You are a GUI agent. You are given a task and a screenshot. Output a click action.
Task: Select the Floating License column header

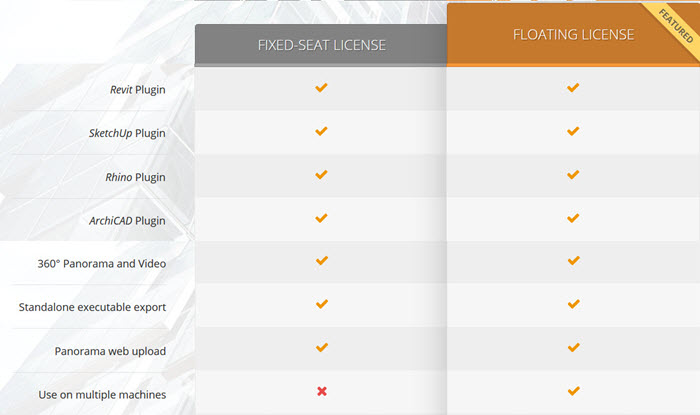(x=573, y=34)
